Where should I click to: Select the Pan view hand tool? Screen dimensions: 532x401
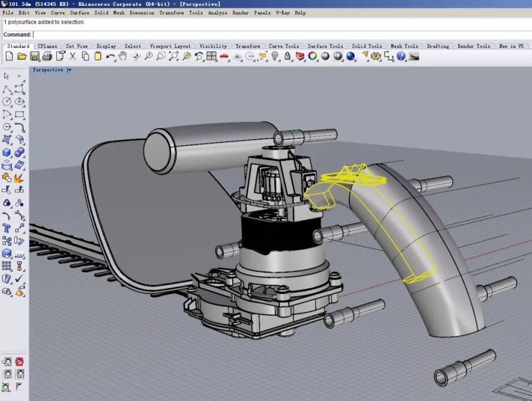coord(123,56)
